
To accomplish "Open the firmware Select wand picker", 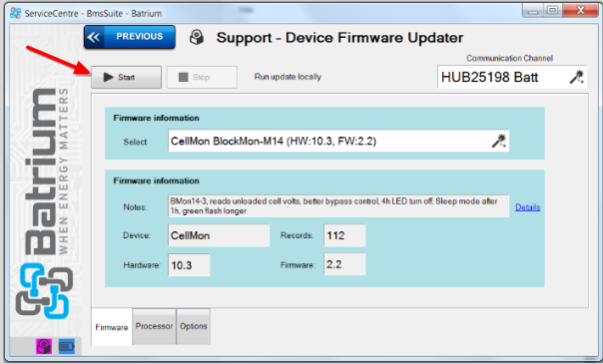I will (499, 141).
